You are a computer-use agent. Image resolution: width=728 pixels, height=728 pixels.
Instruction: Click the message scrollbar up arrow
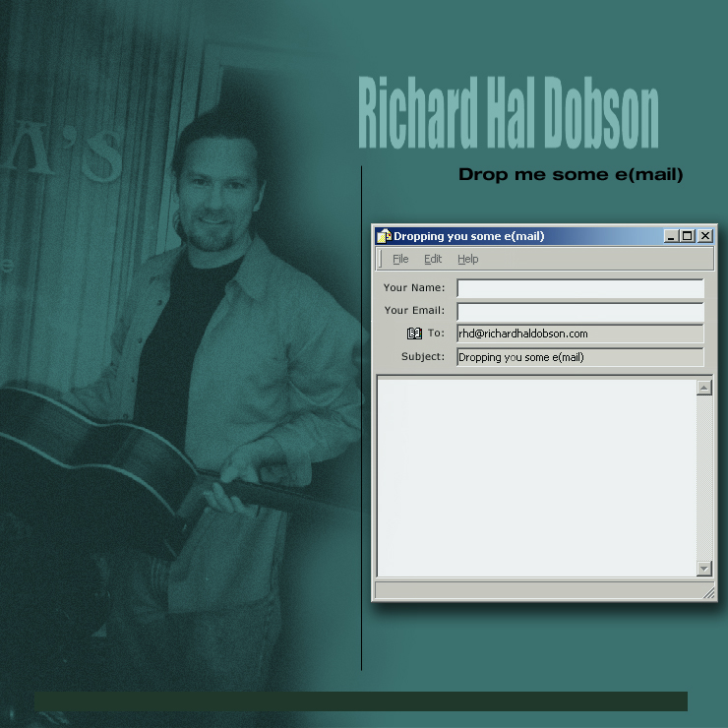click(x=704, y=388)
